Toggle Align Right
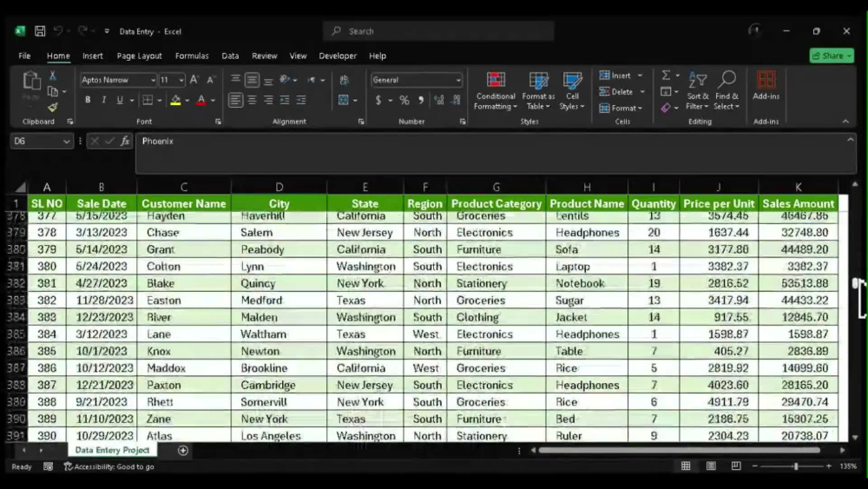This screenshot has height=489, width=868. [x=268, y=100]
